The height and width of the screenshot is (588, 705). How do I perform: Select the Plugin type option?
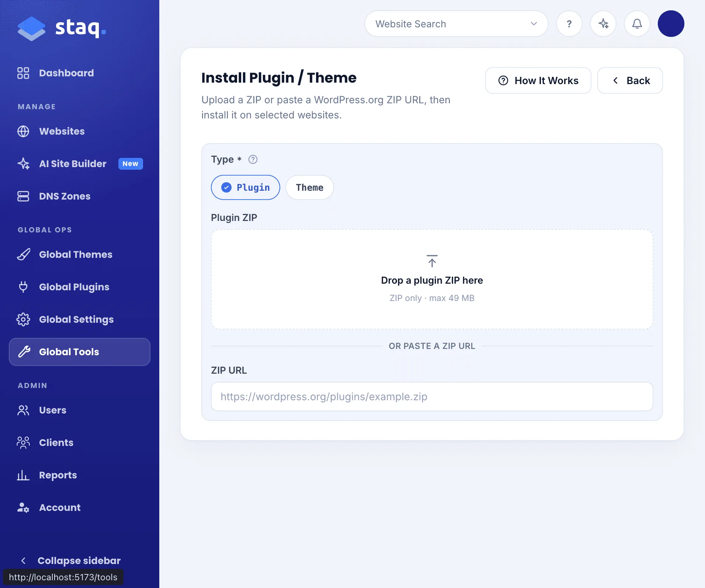coord(246,187)
